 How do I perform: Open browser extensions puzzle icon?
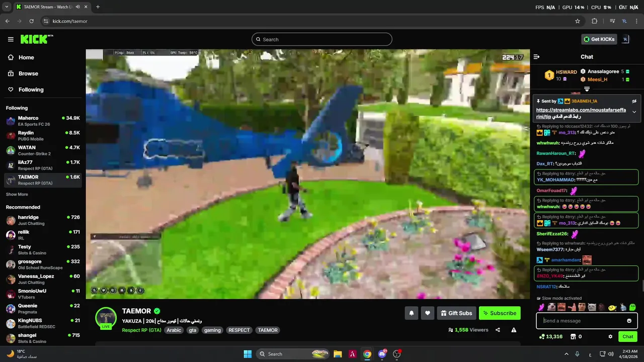595,21
